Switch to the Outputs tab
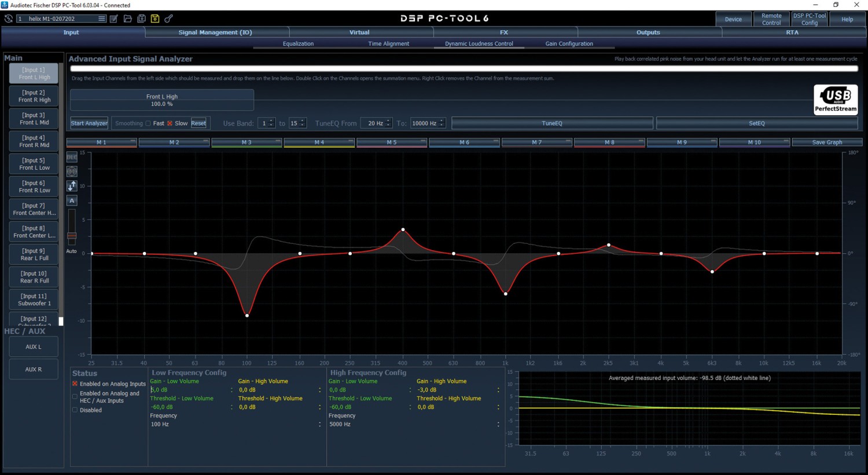 [x=648, y=32]
